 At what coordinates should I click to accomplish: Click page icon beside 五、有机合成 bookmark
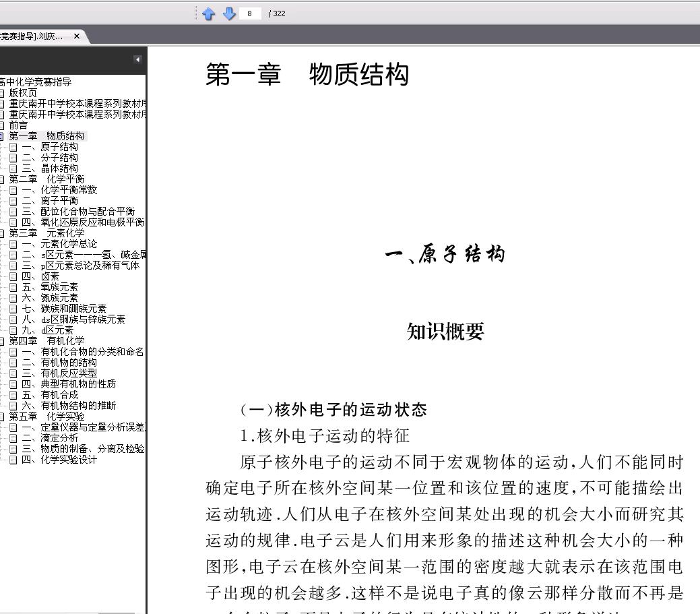point(13,395)
